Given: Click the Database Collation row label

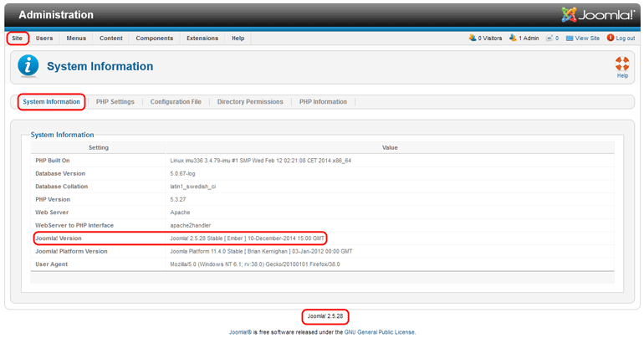Looking at the screenshot, I should click(x=62, y=187).
